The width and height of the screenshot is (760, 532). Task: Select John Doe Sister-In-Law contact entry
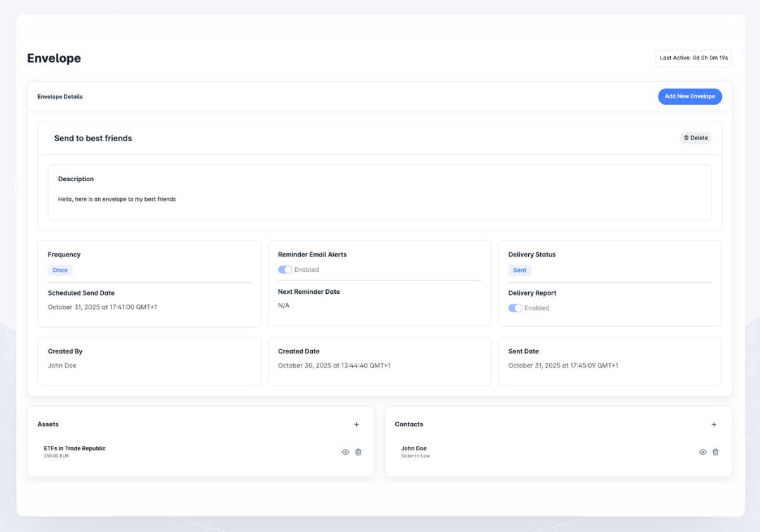(x=414, y=452)
